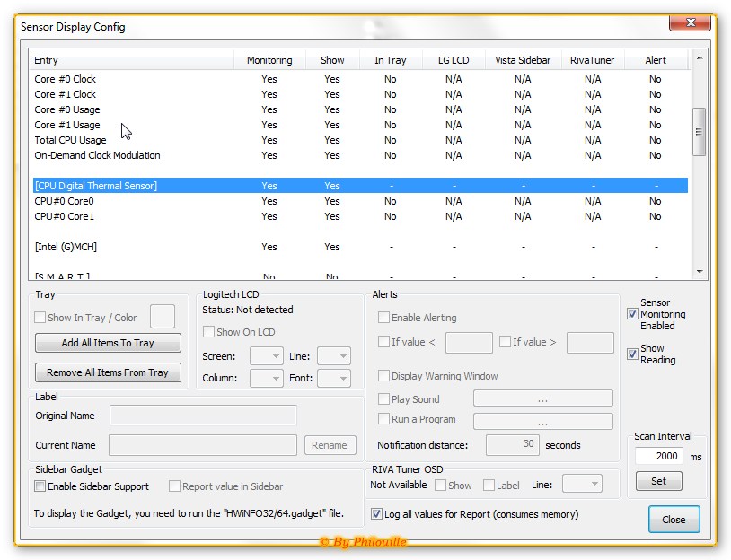Screen dimensions: 731x560
Task: Toggle Log all values for Report
Action: (x=377, y=514)
